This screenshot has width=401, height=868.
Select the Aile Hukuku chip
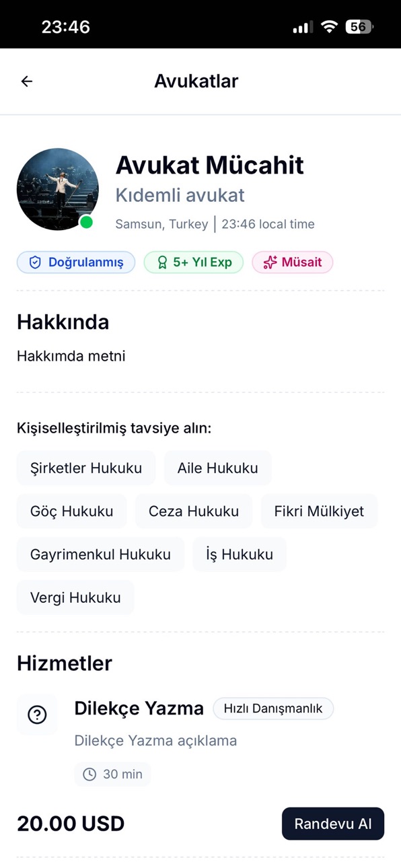tap(218, 468)
